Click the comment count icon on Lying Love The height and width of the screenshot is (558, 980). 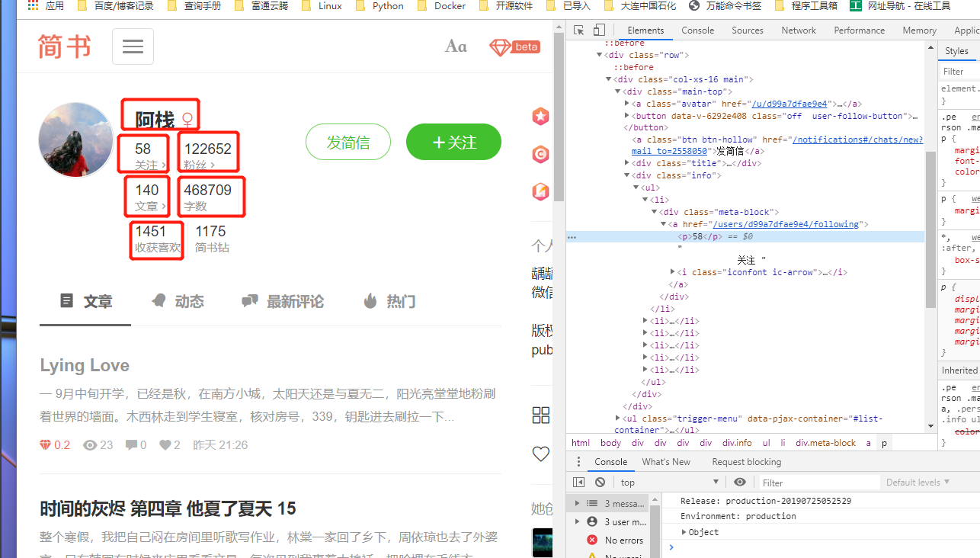coord(131,445)
